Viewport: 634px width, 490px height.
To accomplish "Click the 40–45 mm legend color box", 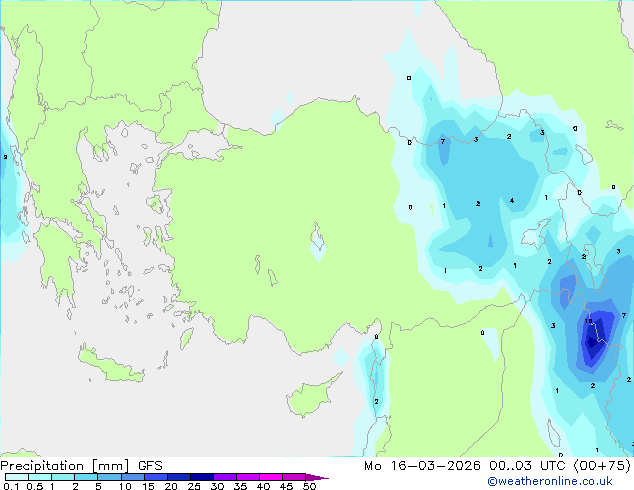I will click(x=271, y=477).
